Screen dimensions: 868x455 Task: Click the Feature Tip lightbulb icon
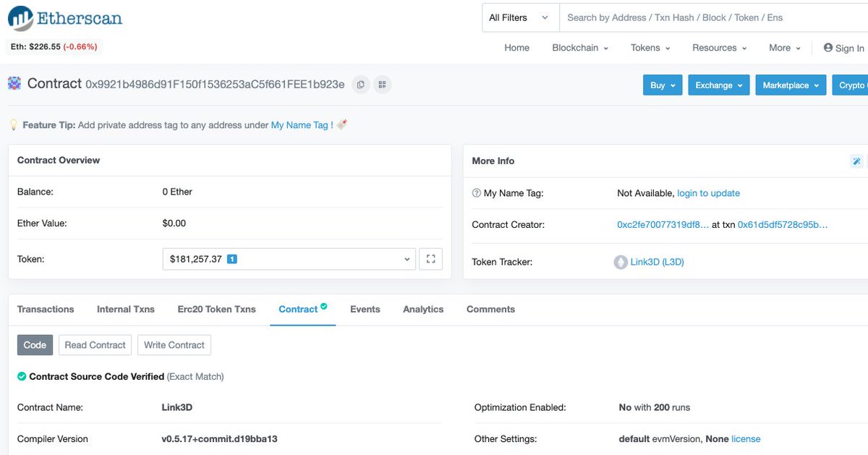[x=13, y=125]
